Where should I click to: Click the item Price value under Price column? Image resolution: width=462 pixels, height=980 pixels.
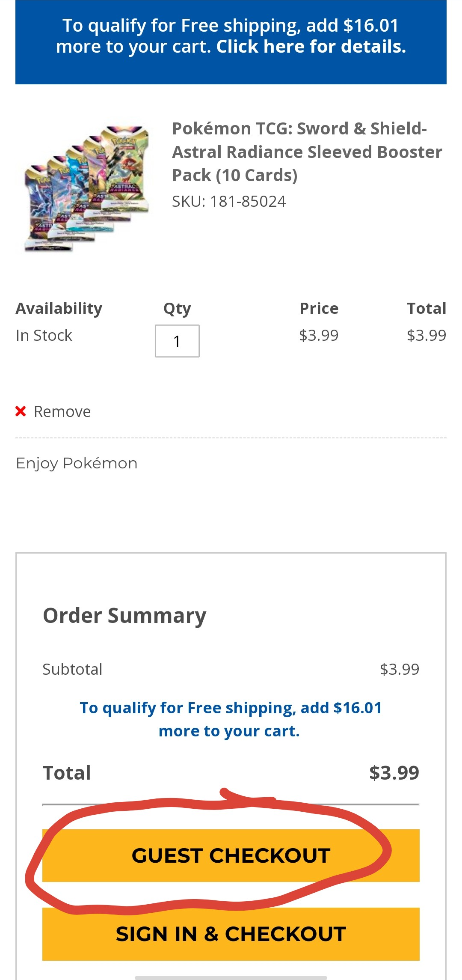(319, 336)
